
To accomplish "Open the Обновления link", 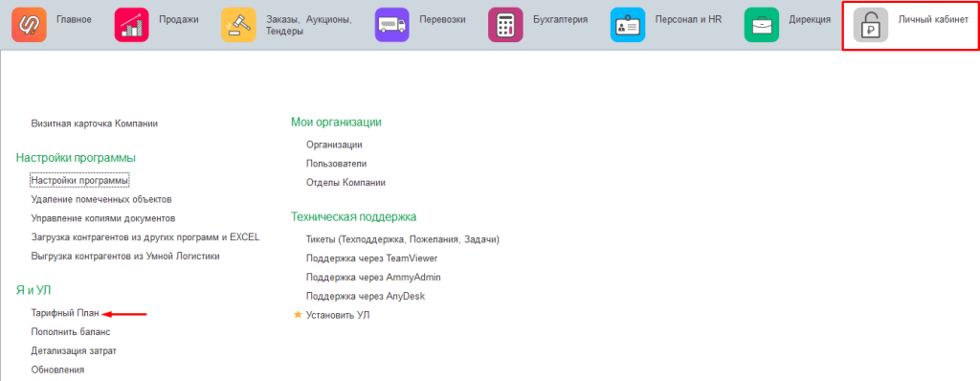I will click(57, 370).
